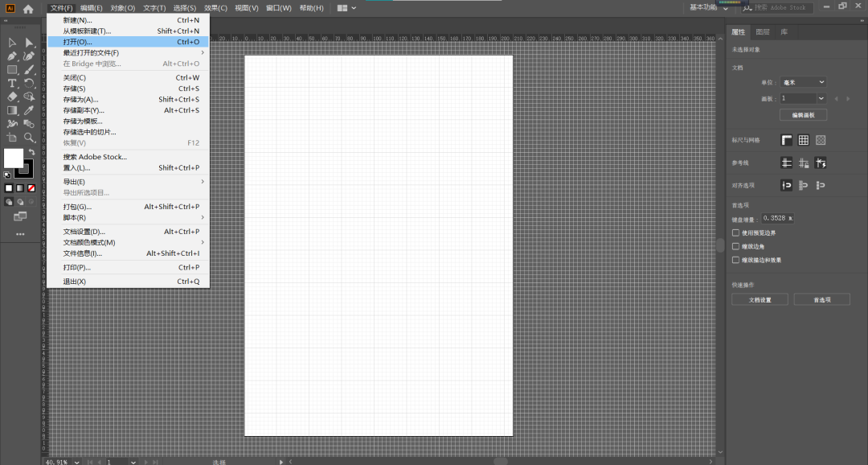Toggle smart guides button
Screen dimensions: 868x465
821,163
